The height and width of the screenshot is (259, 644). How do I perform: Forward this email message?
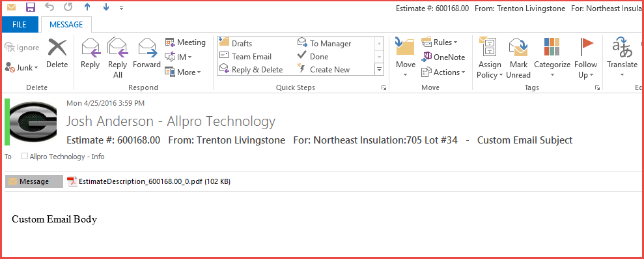click(147, 53)
